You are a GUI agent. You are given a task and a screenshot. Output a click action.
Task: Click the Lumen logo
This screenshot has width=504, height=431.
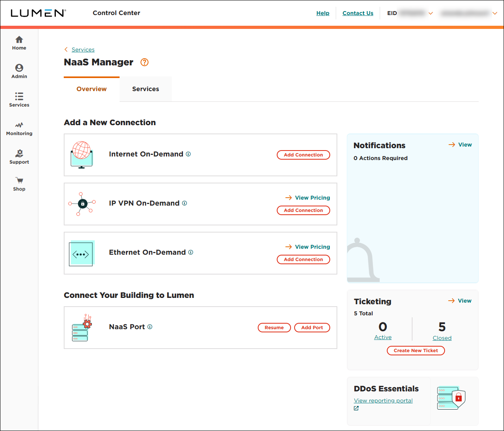coord(38,13)
